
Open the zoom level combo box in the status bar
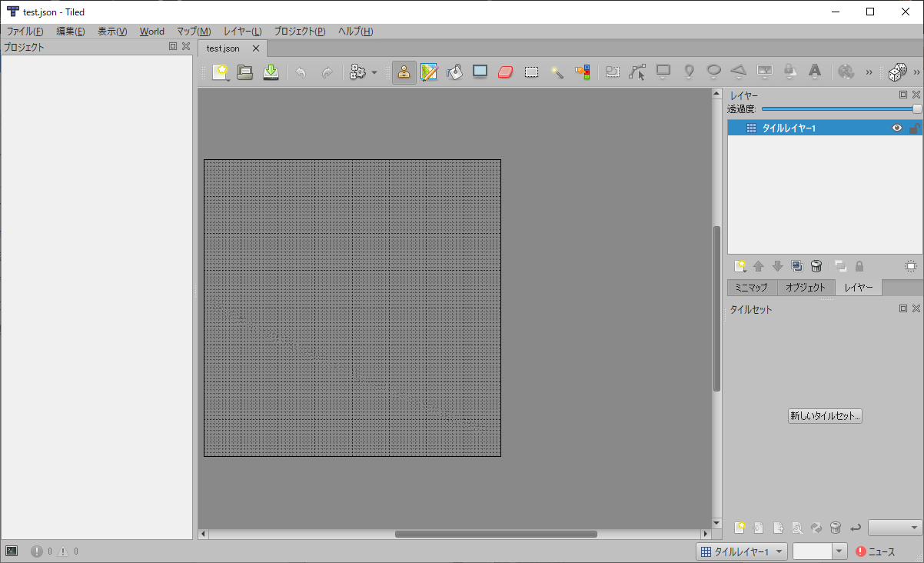[819, 551]
